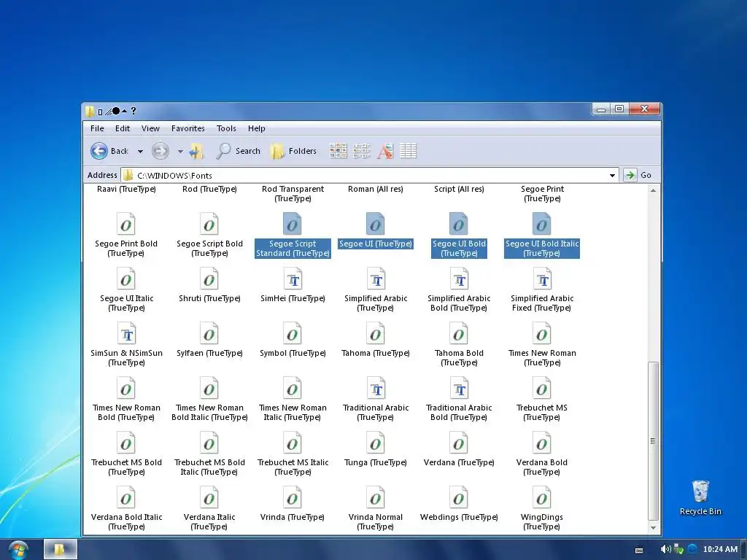Select the Tunga font icon

click(x=376, y=443)
